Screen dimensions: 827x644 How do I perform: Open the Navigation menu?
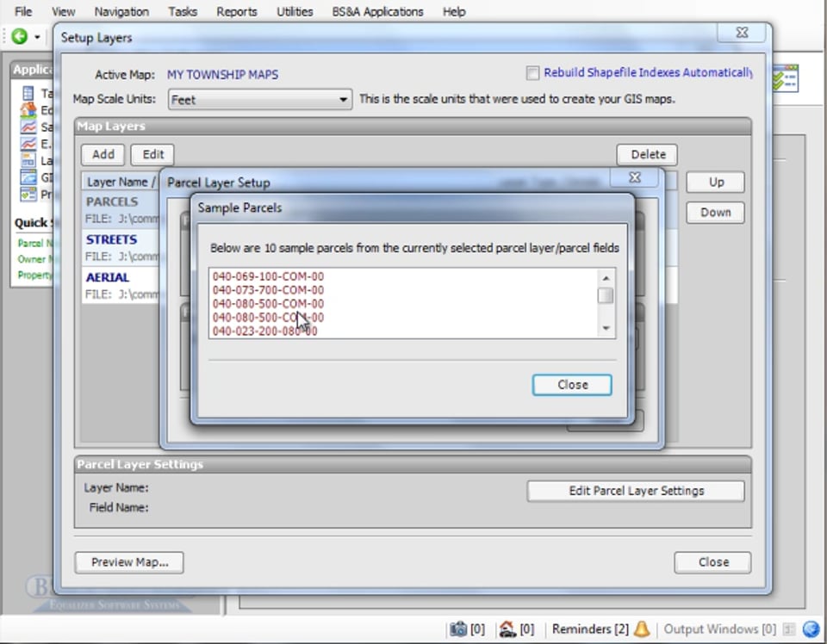tap(121, 11)
